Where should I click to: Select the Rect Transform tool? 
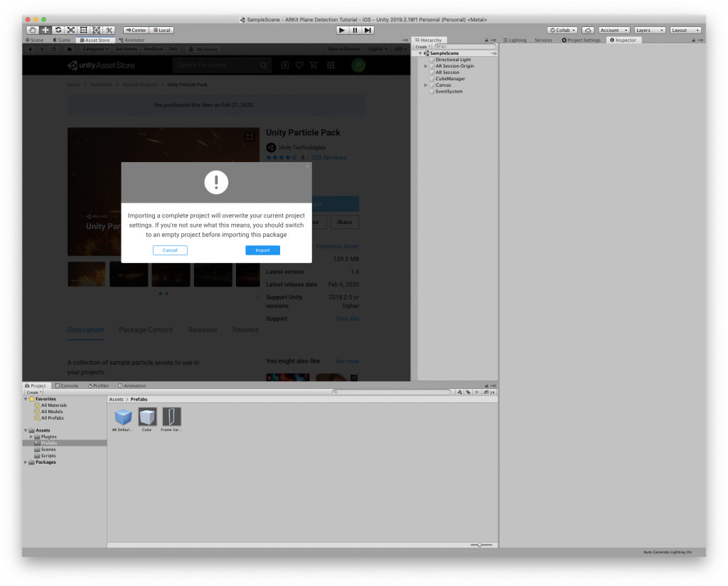[x=84, y=30]
